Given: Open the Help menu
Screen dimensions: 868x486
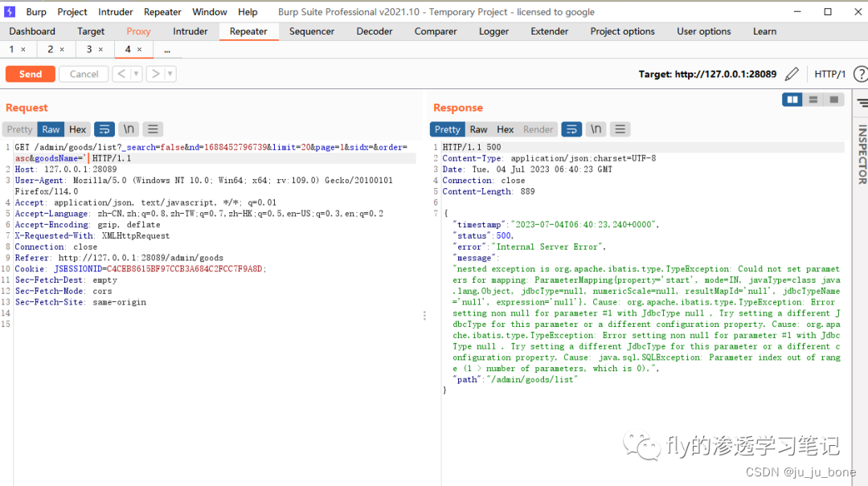Looking at the screenshot, I should (x=248, y=11).
